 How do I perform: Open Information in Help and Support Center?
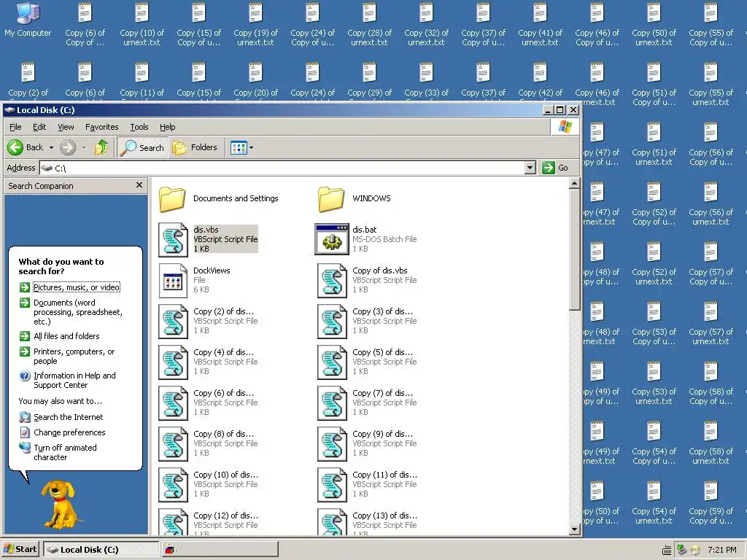[74, 380]
